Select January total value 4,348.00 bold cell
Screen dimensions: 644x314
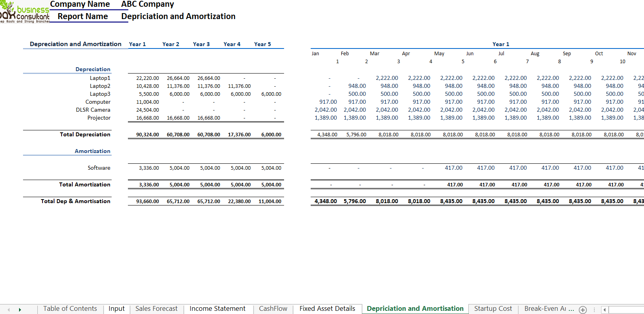pos(326,202)
